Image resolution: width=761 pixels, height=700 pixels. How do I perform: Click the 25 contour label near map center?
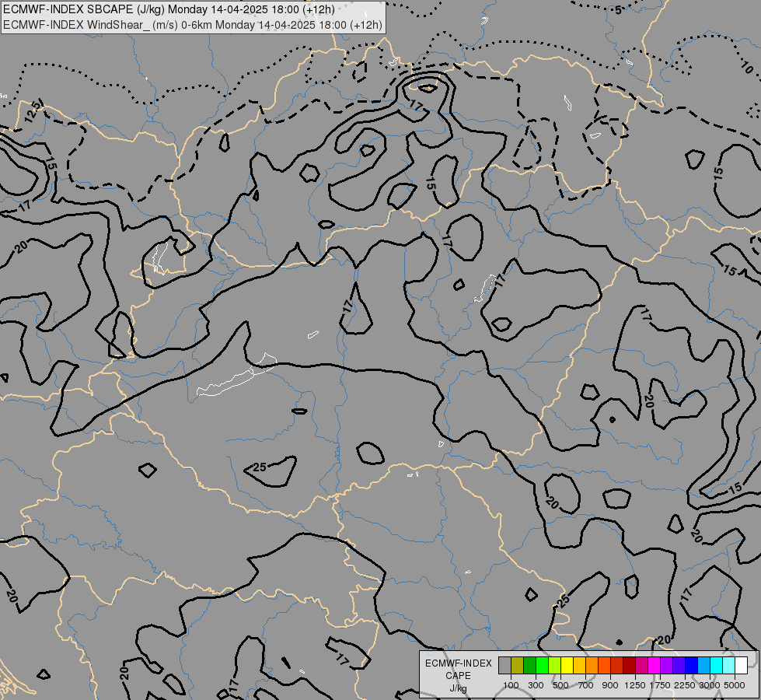(x=260, y=467)
